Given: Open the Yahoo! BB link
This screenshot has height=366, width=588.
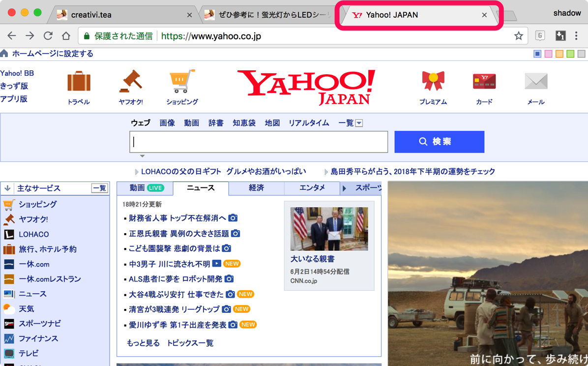Looking at the screenshot, I should coord(17,73).
